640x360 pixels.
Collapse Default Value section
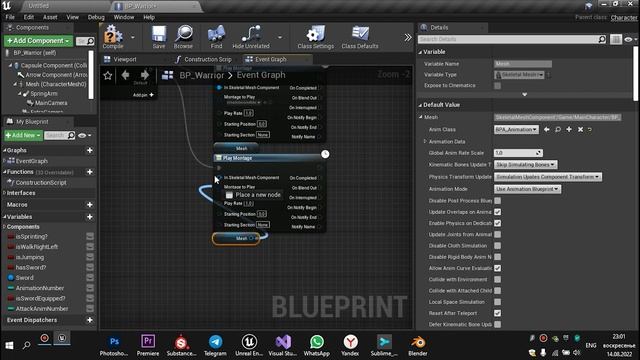coord(420,105)
